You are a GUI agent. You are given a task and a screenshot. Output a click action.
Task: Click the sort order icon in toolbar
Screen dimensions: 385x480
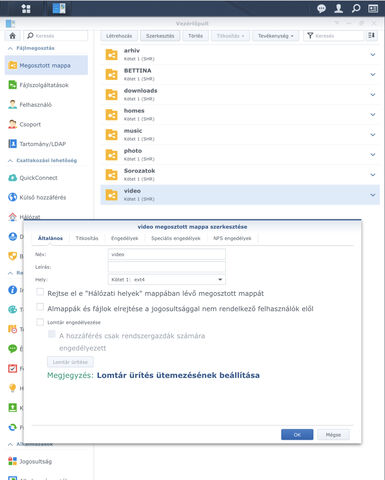point(372,36)
